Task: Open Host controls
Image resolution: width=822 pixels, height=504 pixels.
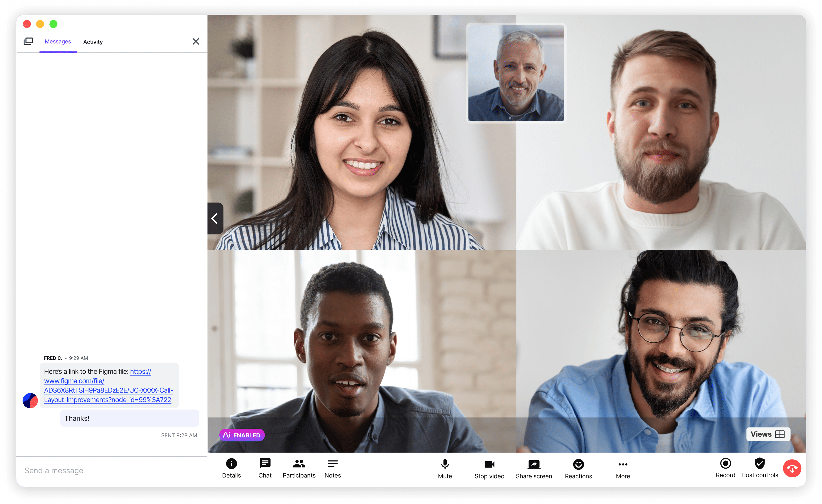Action: click(760, 468)
